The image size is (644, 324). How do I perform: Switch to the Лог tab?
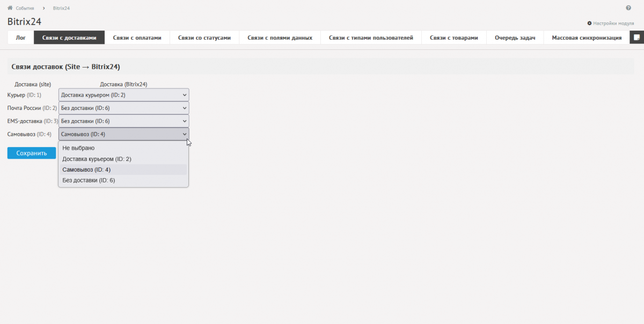click(21, 38)
